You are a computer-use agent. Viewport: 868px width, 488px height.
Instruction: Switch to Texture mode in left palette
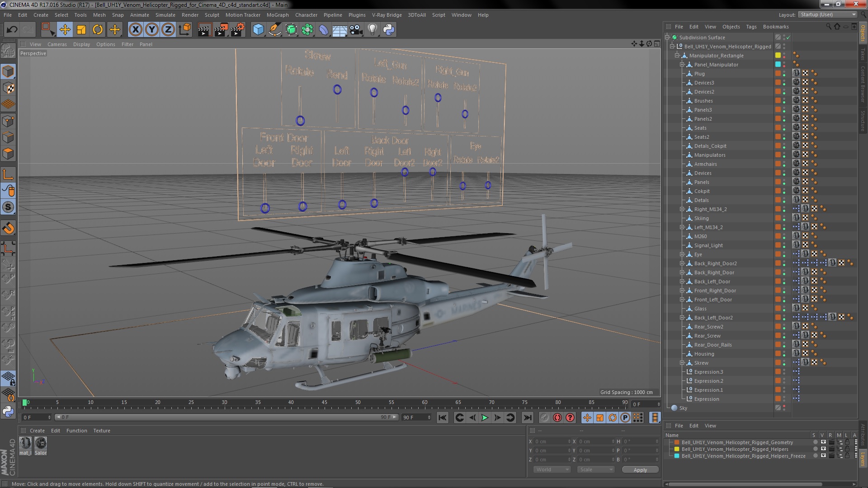coord(8,88)
